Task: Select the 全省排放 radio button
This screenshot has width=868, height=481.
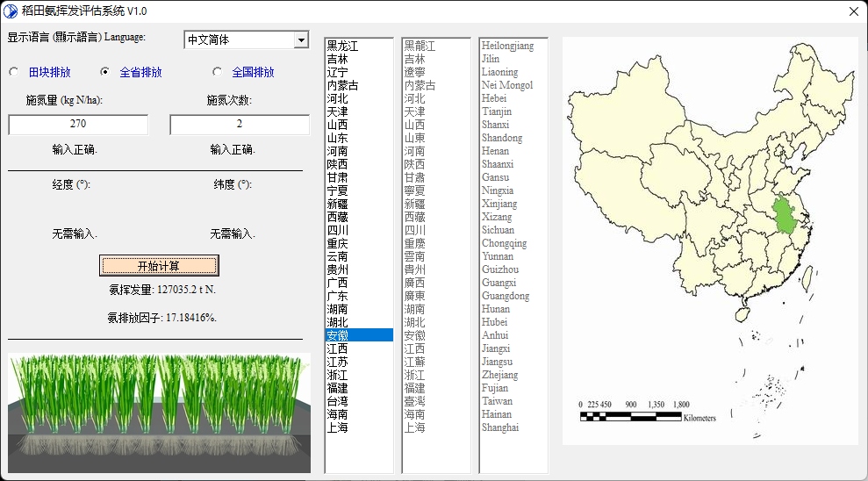Action: click(105, 72)
